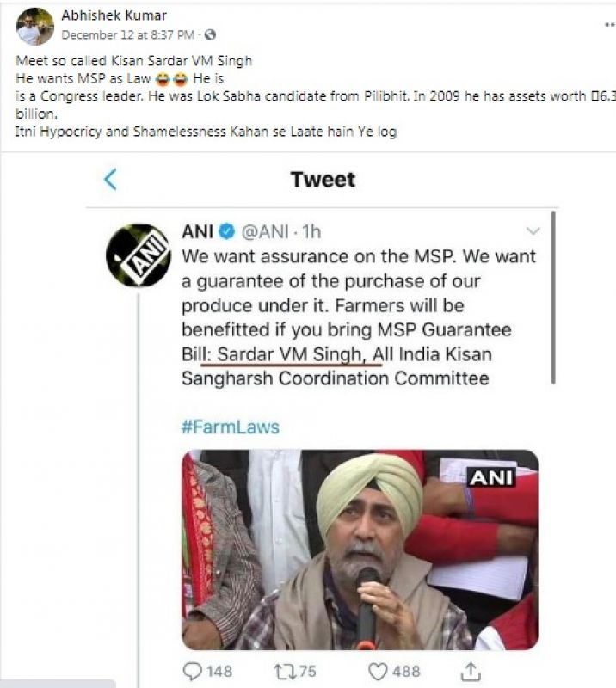Click the #FarmLaws hashtag
Image resolution: width=616 pixels, height=688 pixels.
pos(230,427)
